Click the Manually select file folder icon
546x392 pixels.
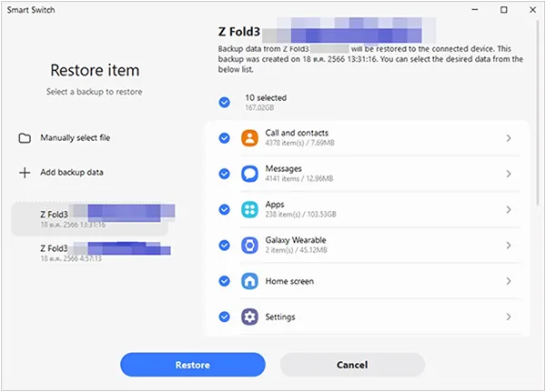click(x=25, y=138)
